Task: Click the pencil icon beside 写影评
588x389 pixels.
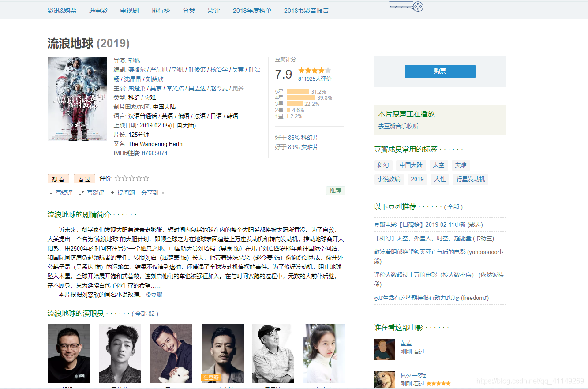Action: (82, 193)
